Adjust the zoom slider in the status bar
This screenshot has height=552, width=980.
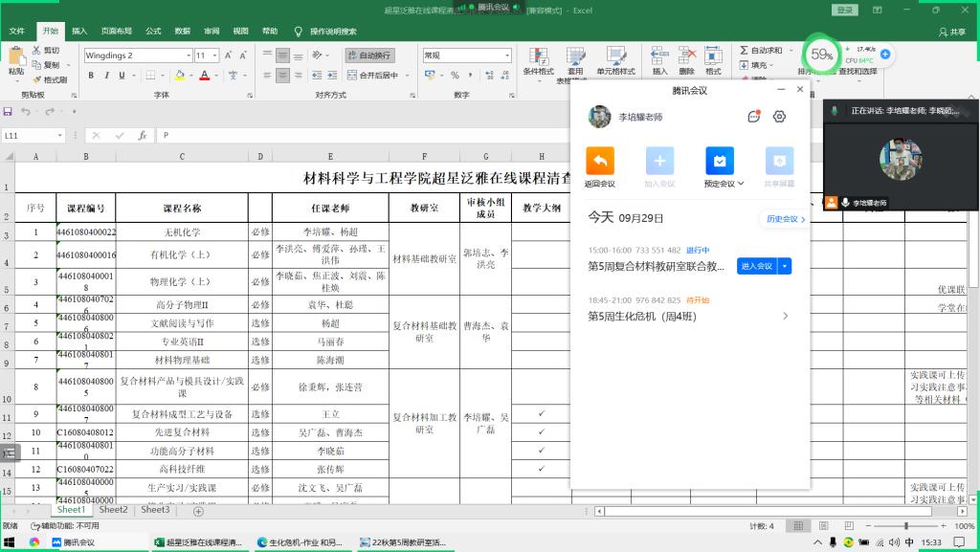tap(905, 526)
